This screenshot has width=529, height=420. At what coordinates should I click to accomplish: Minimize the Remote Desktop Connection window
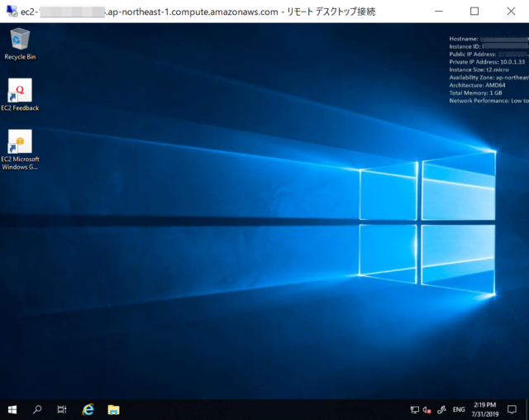pyautogui.click(x=439, y=11)
